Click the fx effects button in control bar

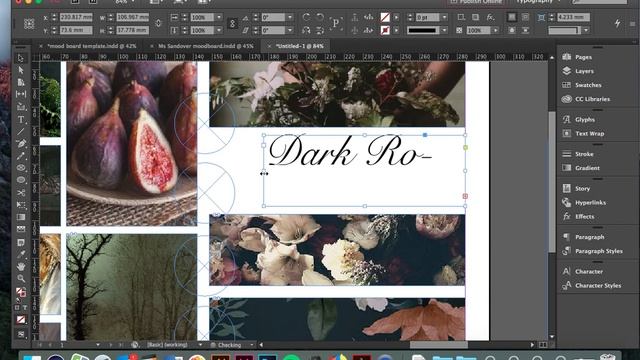click(491, 17)
